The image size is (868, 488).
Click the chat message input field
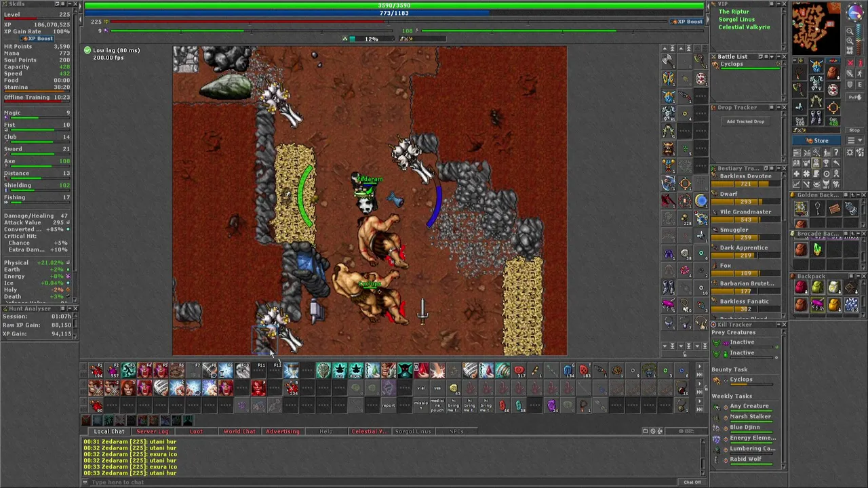coord(383,483)
